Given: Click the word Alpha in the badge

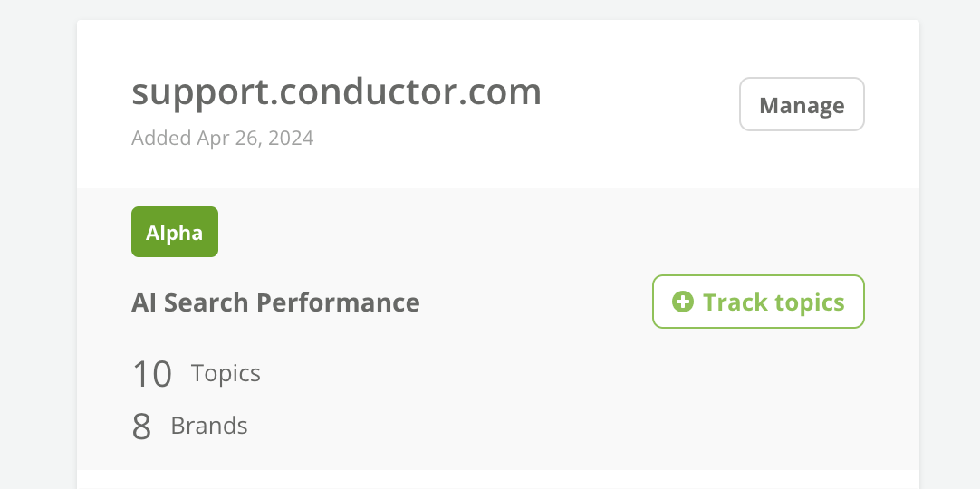Looking at the screenshot, I should [175, 233].
